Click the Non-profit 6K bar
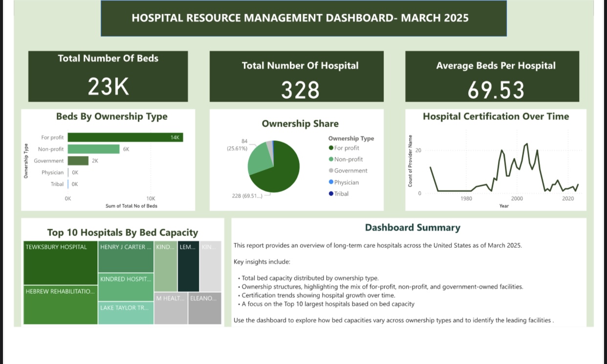The image size is (607, 364). point(93,149)
